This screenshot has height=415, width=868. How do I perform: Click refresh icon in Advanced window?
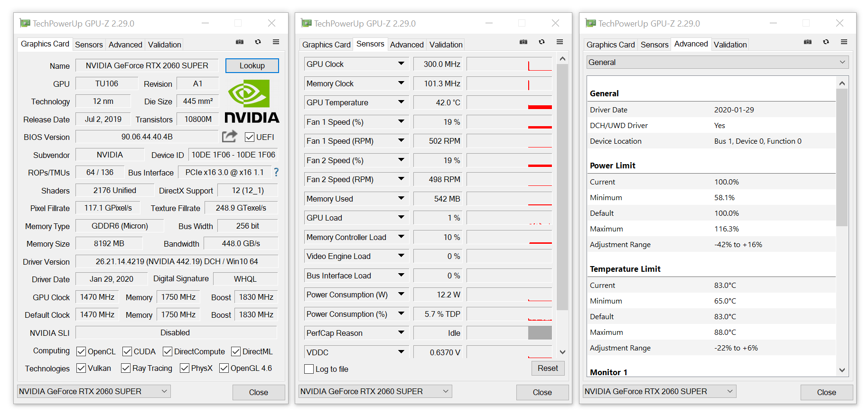[x=826, y=42]
